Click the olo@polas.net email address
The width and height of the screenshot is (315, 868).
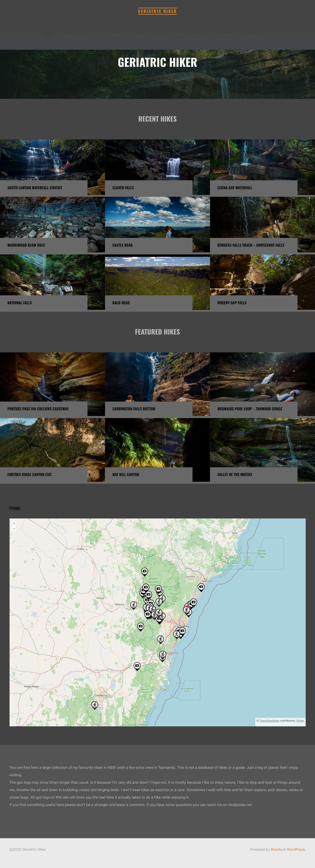pyautogui.click(x=240, y=805)
